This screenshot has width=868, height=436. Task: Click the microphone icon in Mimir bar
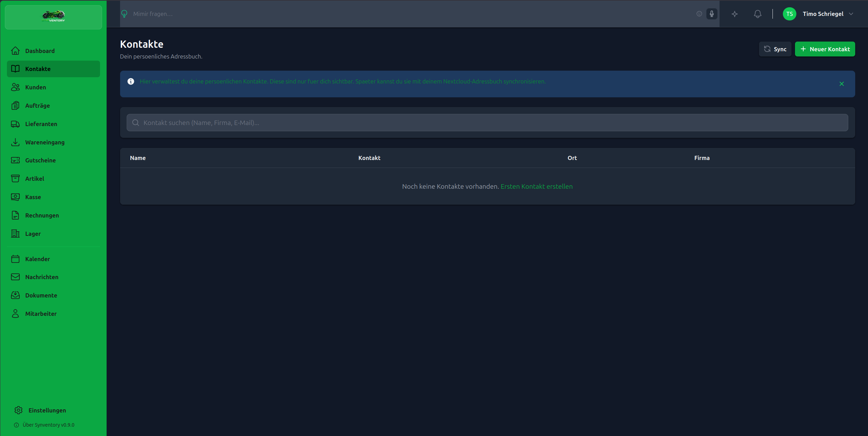pyautogui.click(x=712, y=14)
